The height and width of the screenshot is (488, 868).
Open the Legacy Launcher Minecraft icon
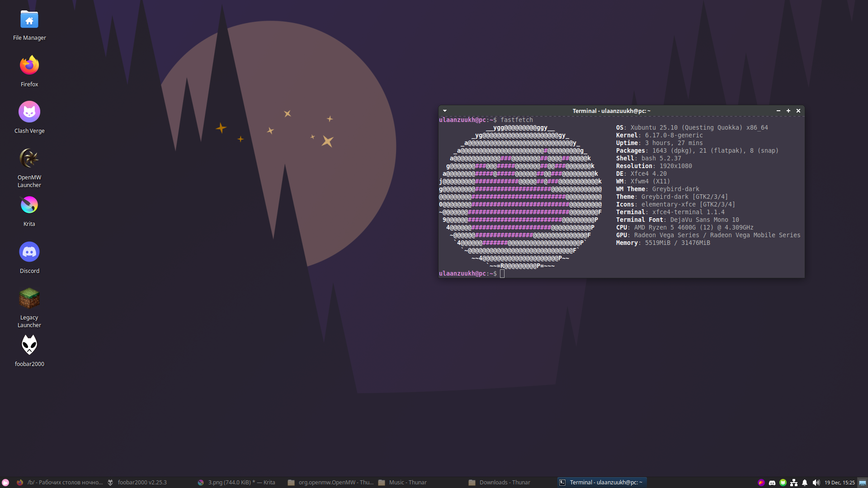[29, 298]
